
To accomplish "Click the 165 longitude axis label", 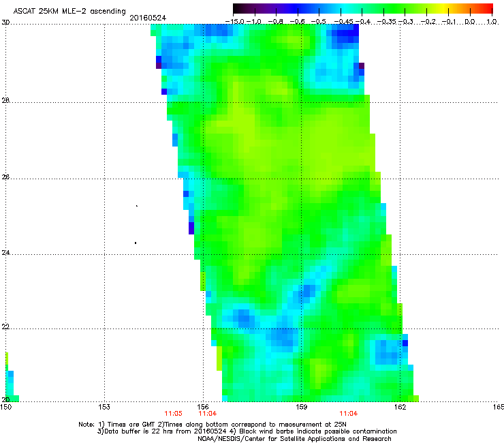I will (x=499, y=407).
